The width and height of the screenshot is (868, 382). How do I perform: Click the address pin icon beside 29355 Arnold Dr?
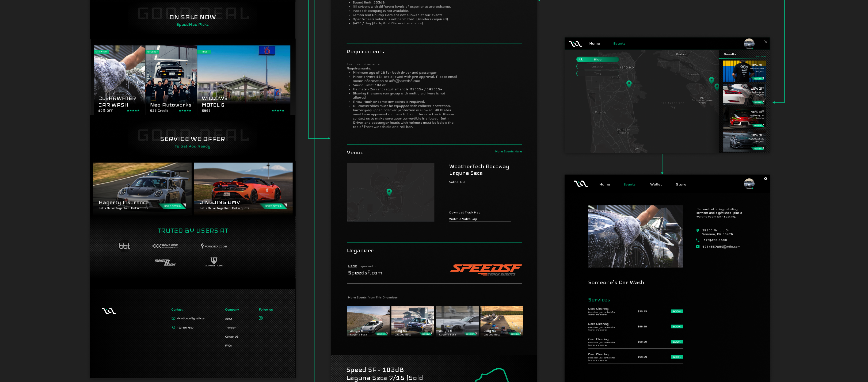pos(698,231)
